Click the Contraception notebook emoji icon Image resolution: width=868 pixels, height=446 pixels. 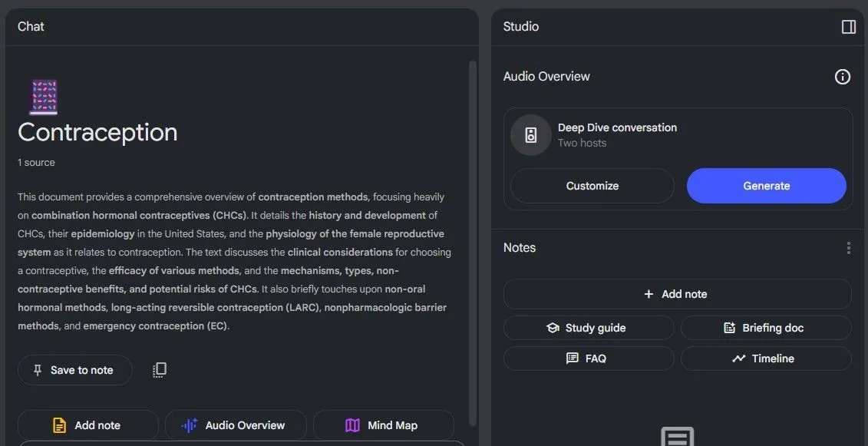point(43,97)
